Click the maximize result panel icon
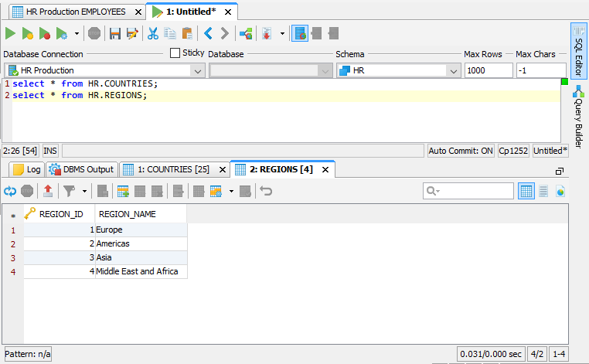The height and width of the screenshot is (364, 589). point(560,172)
